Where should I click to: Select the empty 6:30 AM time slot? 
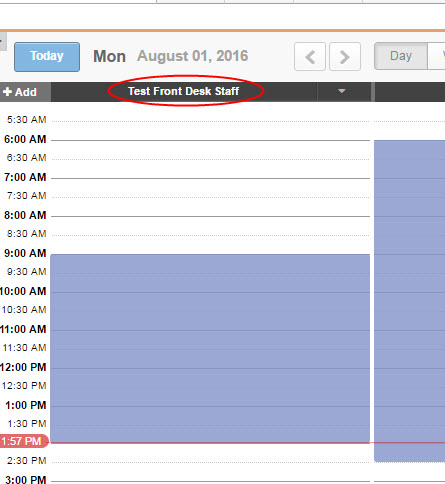[211, 169]
